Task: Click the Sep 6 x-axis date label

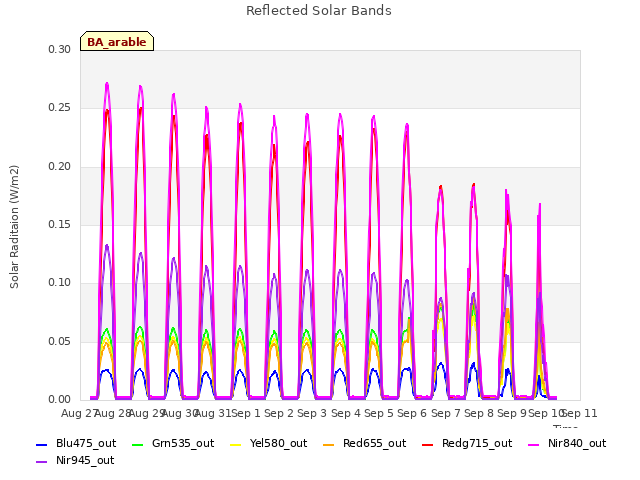Action: coord(412,413)
